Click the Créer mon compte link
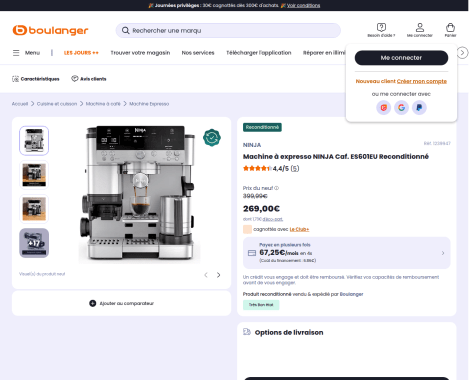The height and width of the screenshot is (380, 475). pos(422,81)
